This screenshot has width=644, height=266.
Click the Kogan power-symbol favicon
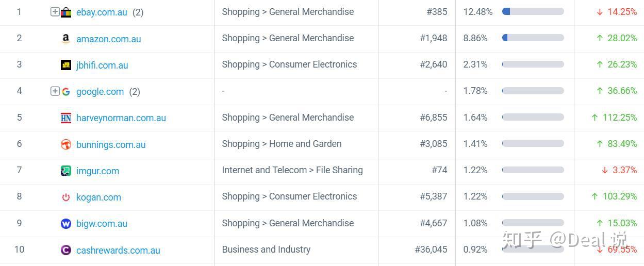click(x=66, y=197)
